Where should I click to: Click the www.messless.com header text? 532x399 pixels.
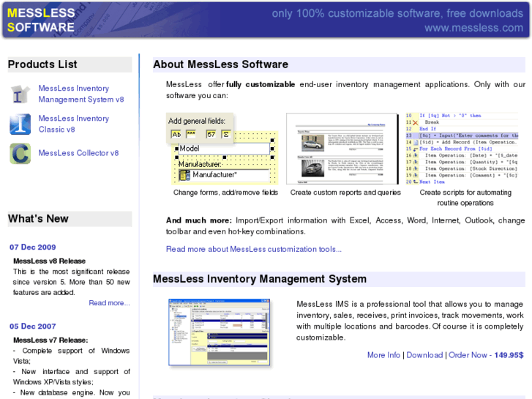[x=473, y=28]
